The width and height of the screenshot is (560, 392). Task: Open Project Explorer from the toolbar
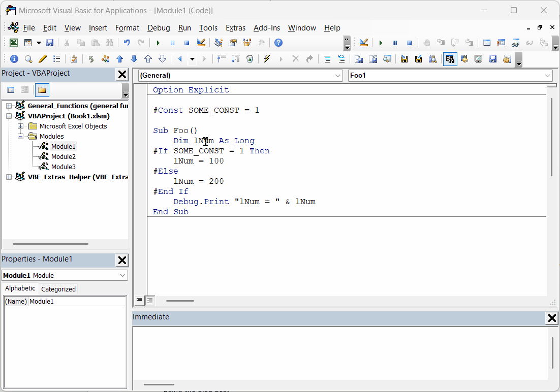[x=219, y=43]
